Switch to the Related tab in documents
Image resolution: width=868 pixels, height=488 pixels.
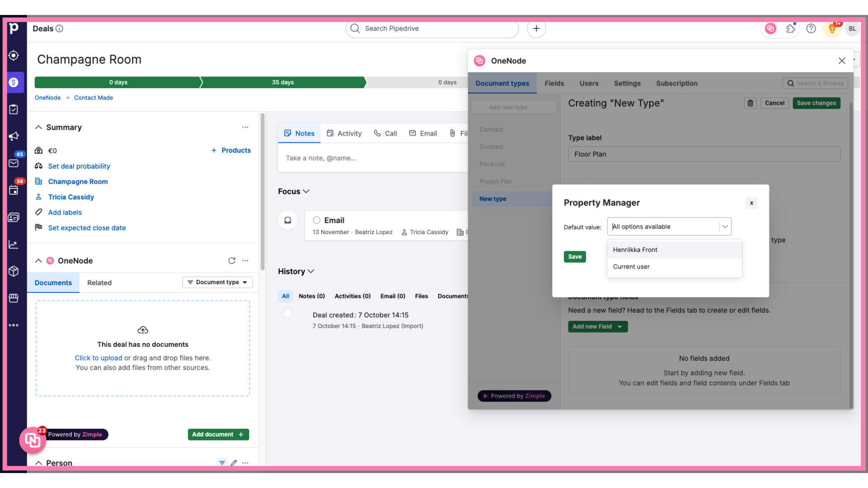(99, 282)
